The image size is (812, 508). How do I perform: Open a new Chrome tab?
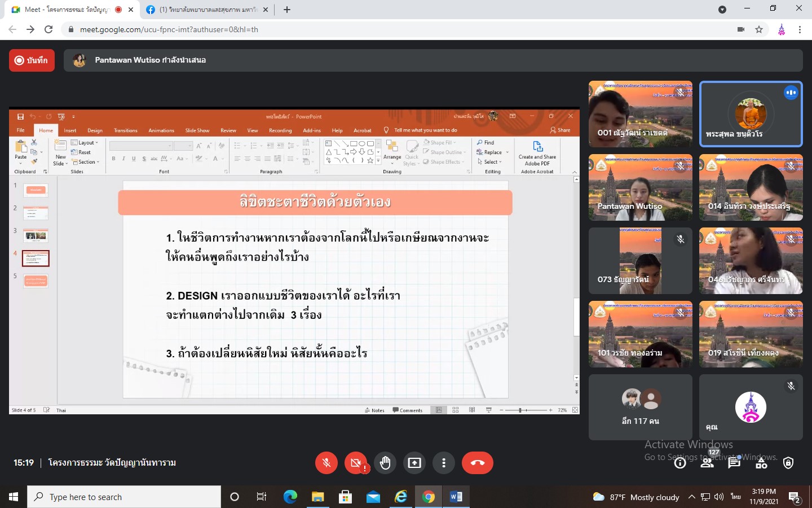coord(287,10)
